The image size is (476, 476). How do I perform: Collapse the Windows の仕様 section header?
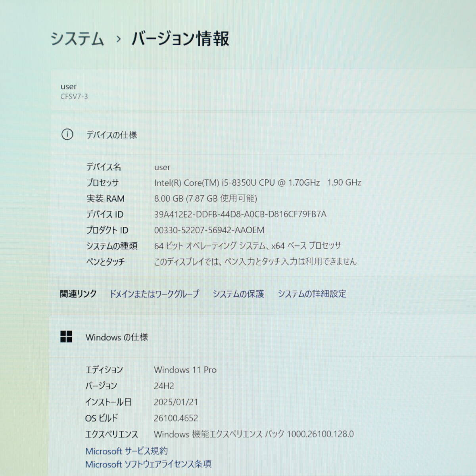coord(263,337)
